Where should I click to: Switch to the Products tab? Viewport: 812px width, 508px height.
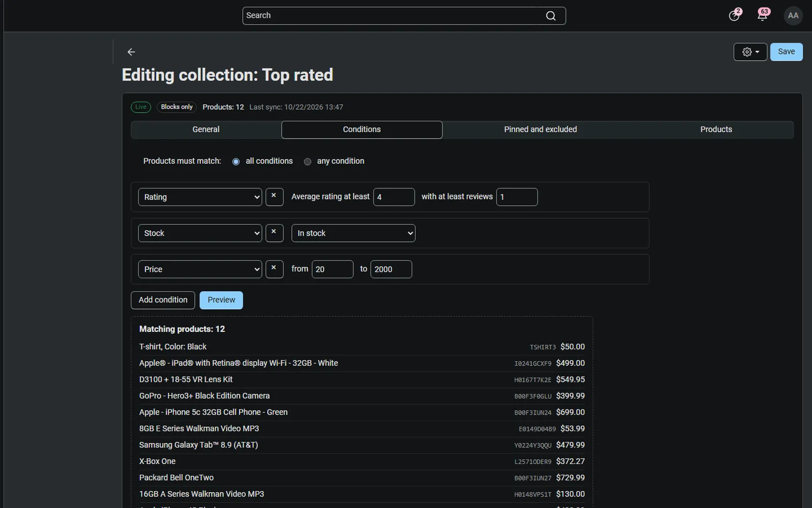click(716, 130)
